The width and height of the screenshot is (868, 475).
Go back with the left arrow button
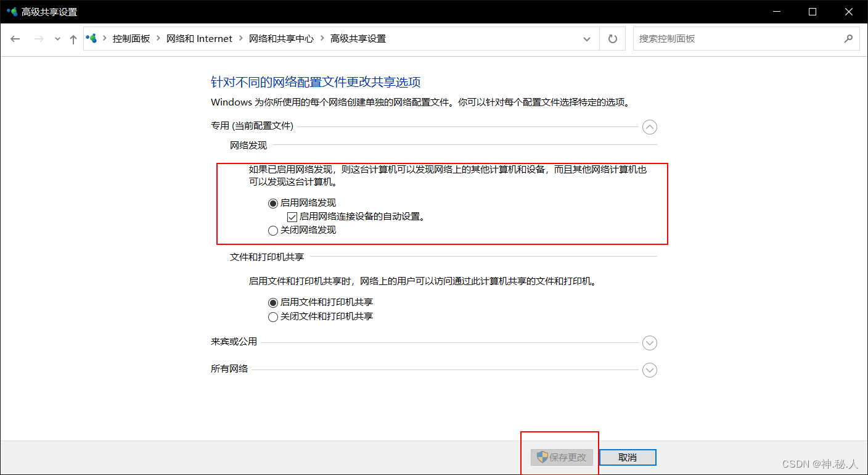tap(15, 39)
